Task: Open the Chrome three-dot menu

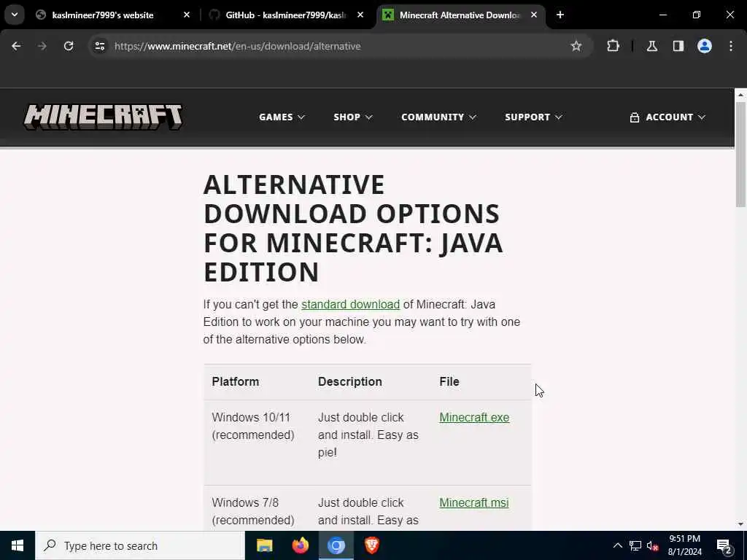Action: point(731,46)
